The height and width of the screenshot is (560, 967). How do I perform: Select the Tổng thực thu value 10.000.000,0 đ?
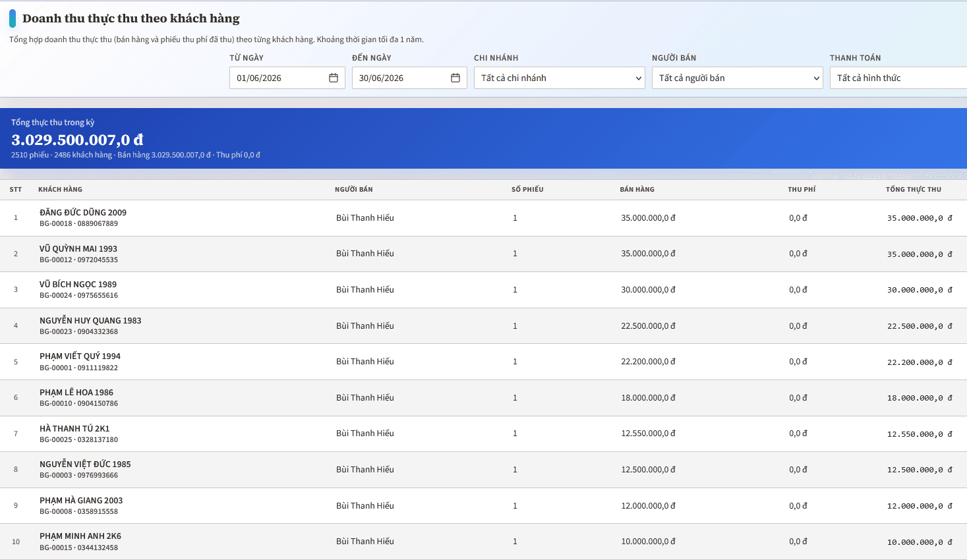tap(920, 542)
